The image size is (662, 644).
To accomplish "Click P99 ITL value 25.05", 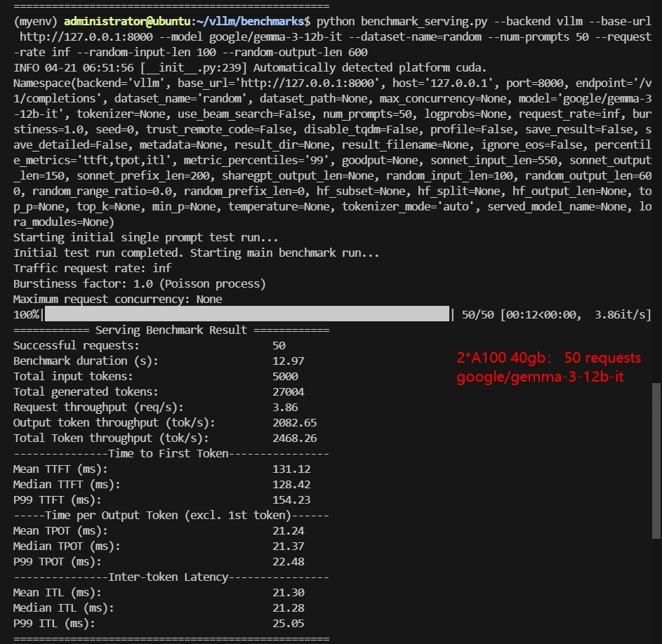I will 288,624.
